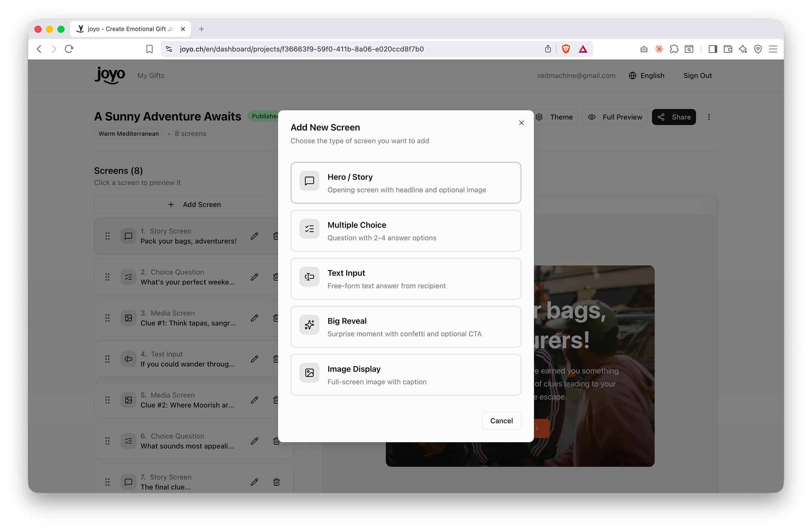Open the three-dot project menu
The width and height of the screenshot is (812, 530).
point(709,117)
